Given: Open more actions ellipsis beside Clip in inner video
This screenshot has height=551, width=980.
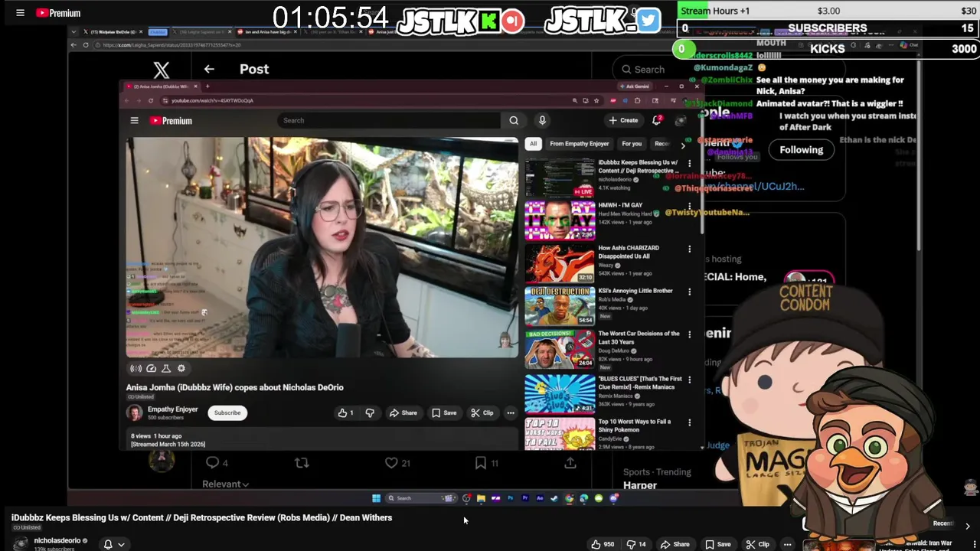Looking at the screenshot, I should [x=511, y=412].
